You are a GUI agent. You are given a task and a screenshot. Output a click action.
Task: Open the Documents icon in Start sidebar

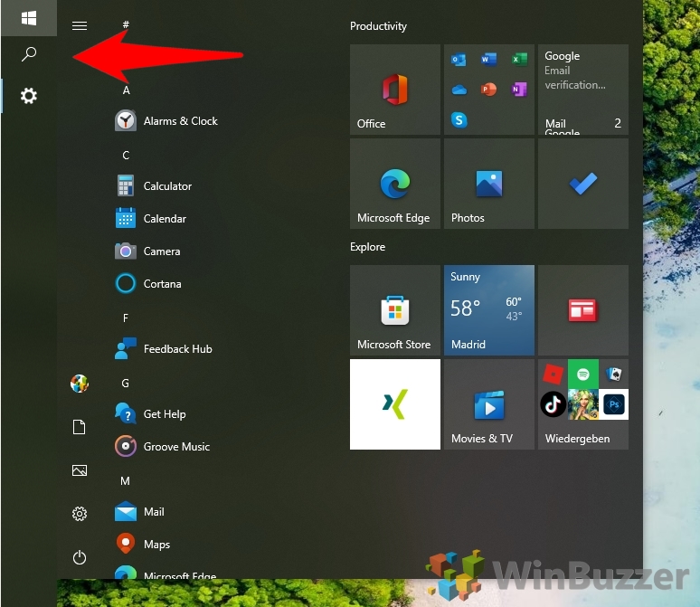click(80, 427)
